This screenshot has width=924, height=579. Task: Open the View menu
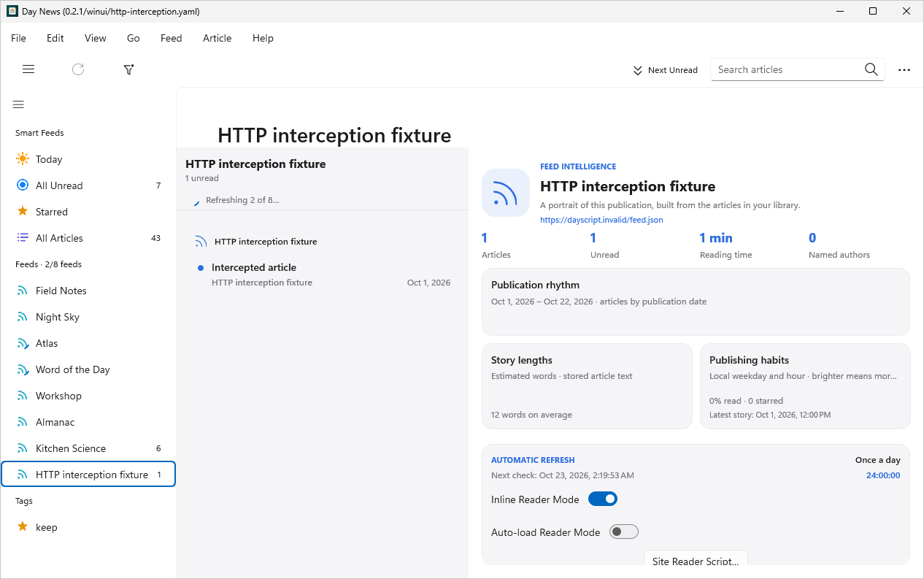point(96,38)
